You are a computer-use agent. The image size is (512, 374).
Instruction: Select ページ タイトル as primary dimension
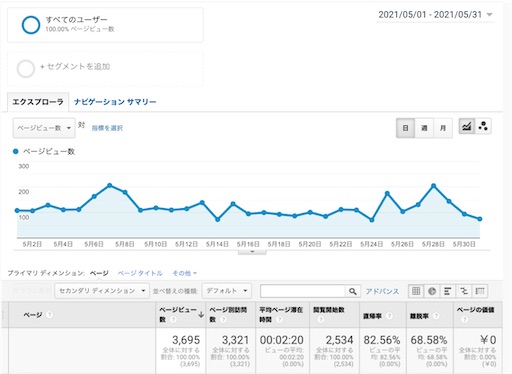140,273
